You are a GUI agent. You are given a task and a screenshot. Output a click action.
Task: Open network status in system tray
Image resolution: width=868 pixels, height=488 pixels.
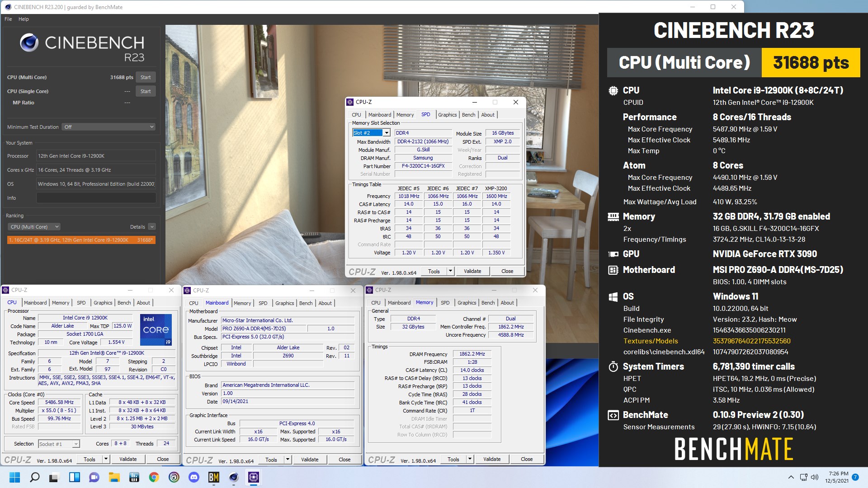pos(803,477)
